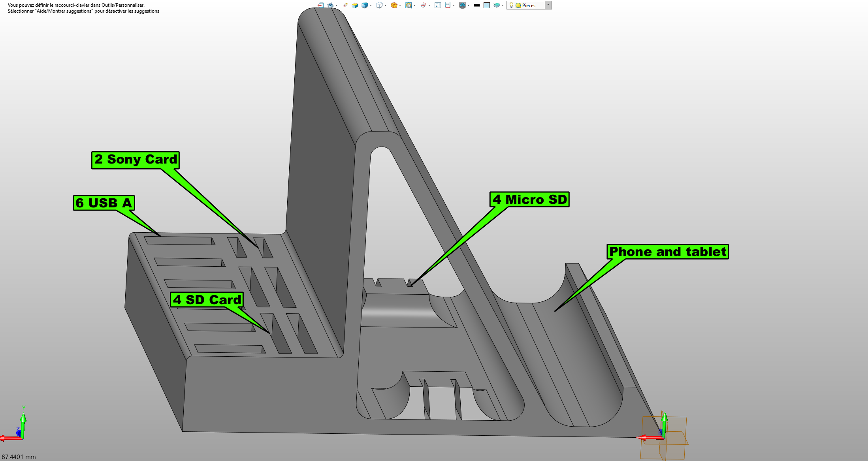Open dropdown arrow beside monitor rendering icon
868x461 pixels.
pyautogui.click(x=468, y=5)
